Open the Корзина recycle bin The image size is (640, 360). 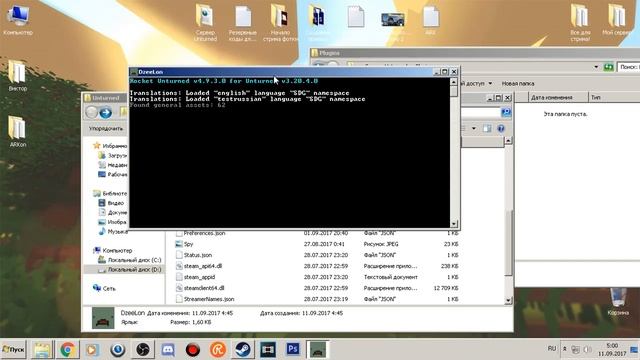point(618,302)
